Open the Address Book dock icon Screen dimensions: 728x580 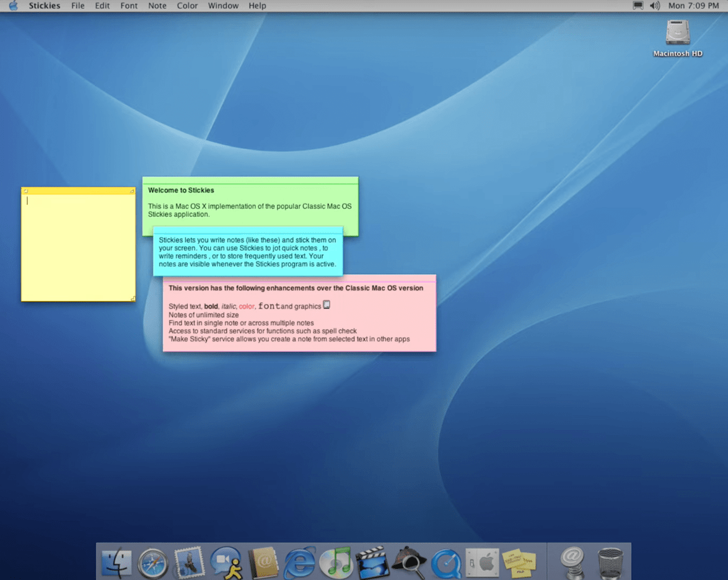click(263, 563)
